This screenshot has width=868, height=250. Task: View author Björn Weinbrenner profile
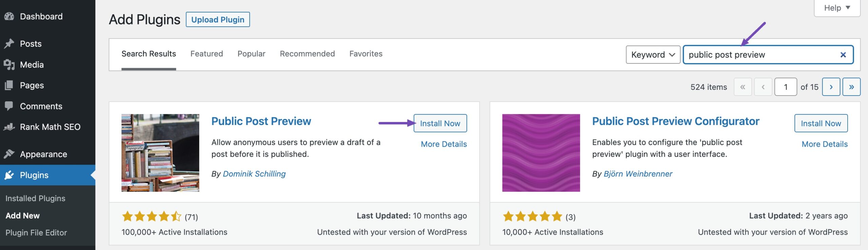pos(638,174)
